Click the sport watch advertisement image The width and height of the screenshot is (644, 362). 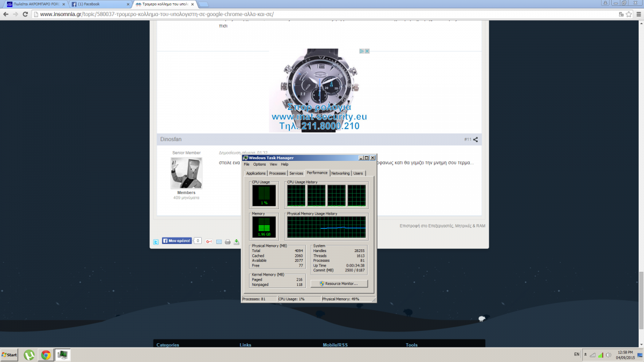320,90
